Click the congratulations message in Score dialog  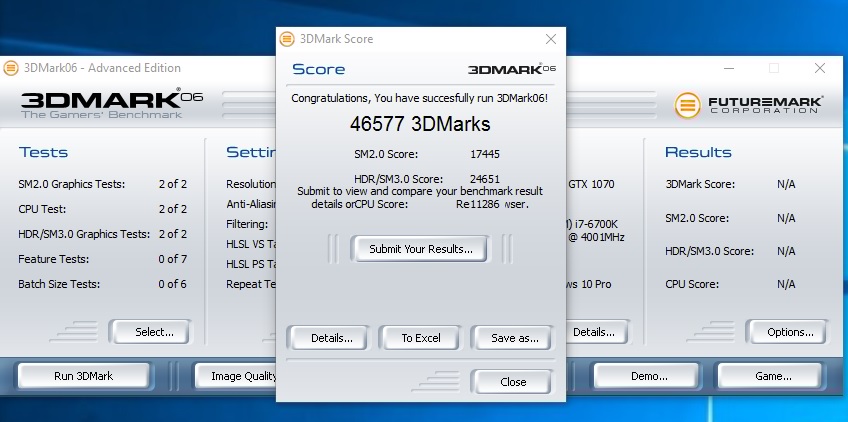(420, 98)
